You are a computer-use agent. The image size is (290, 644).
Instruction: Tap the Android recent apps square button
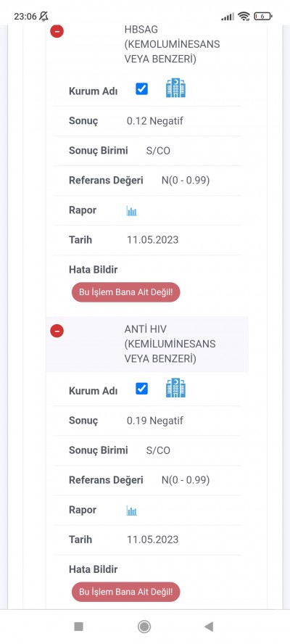point(78,627)
